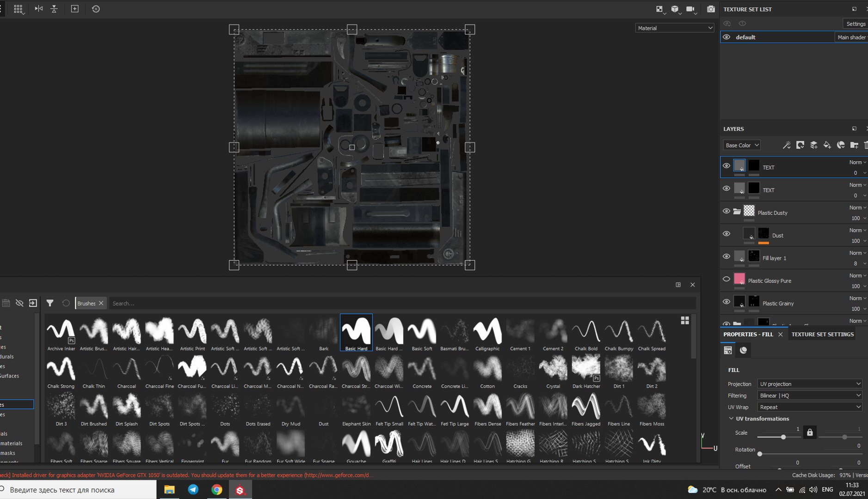Click the add mask icon in Layers toolbar

pos(800,145)
